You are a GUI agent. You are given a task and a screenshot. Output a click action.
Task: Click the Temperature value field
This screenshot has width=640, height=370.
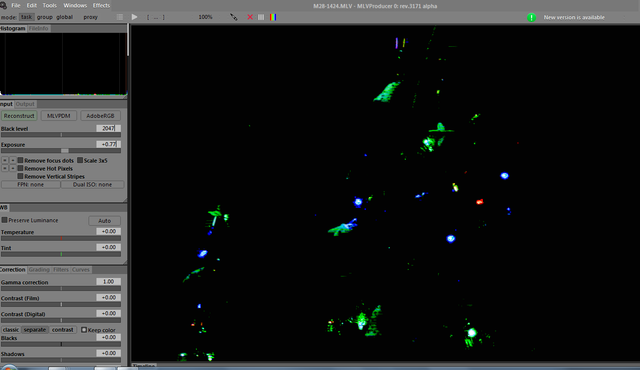109,231
